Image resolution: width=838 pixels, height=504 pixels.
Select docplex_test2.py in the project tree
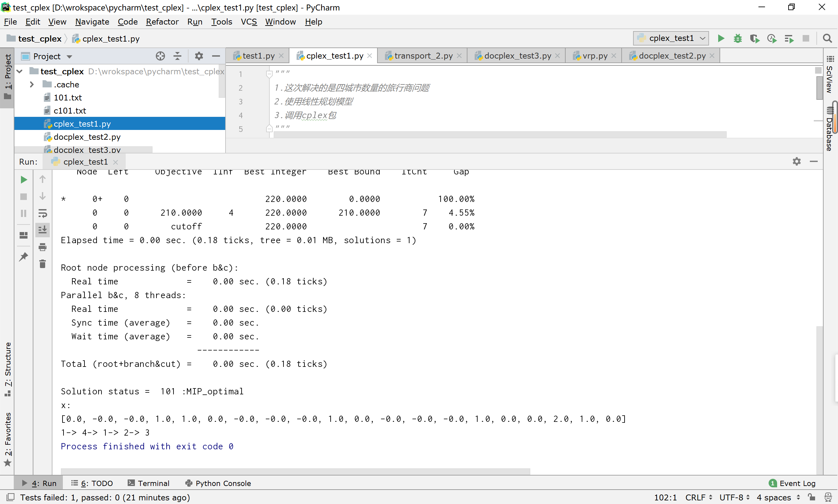[87, 137]
